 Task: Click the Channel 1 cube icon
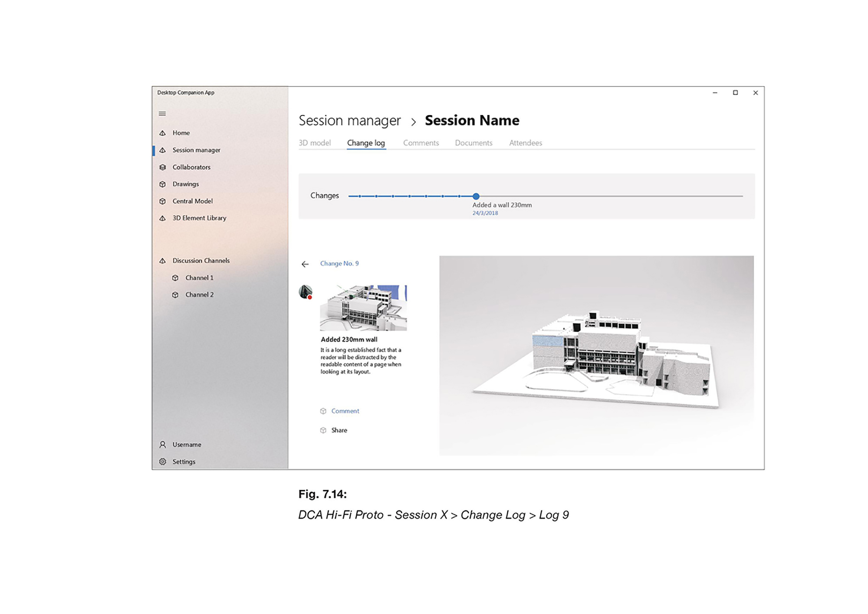point(175,278)
